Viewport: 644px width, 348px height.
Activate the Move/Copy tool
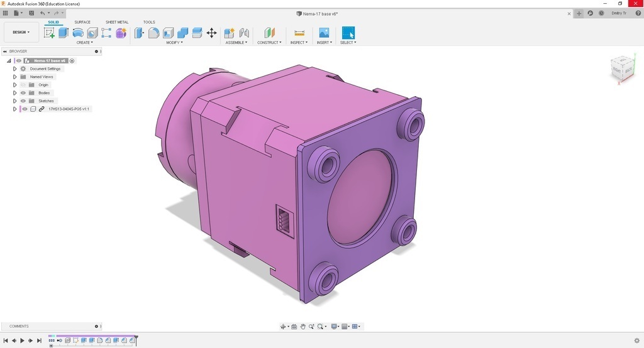pos(211,33)
